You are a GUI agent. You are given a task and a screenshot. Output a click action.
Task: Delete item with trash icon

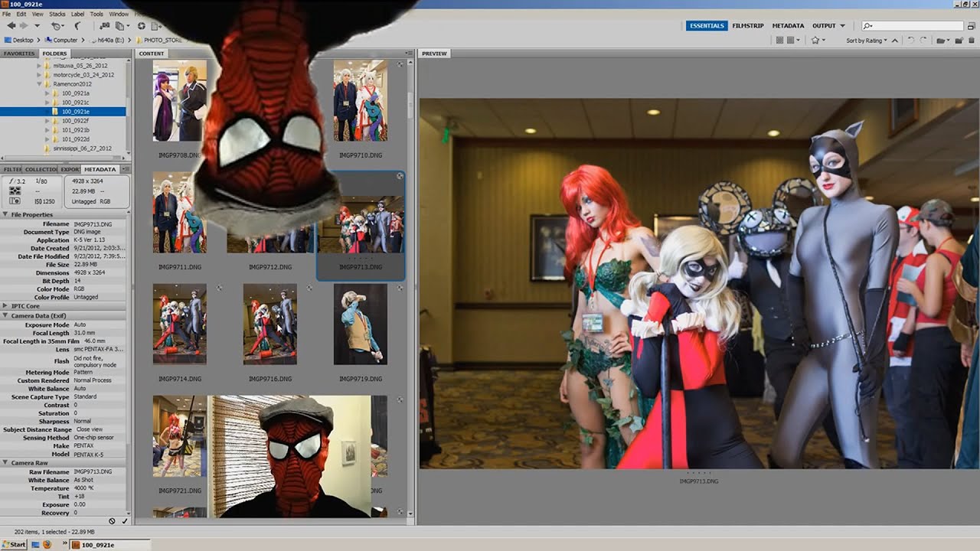point(972,40)
